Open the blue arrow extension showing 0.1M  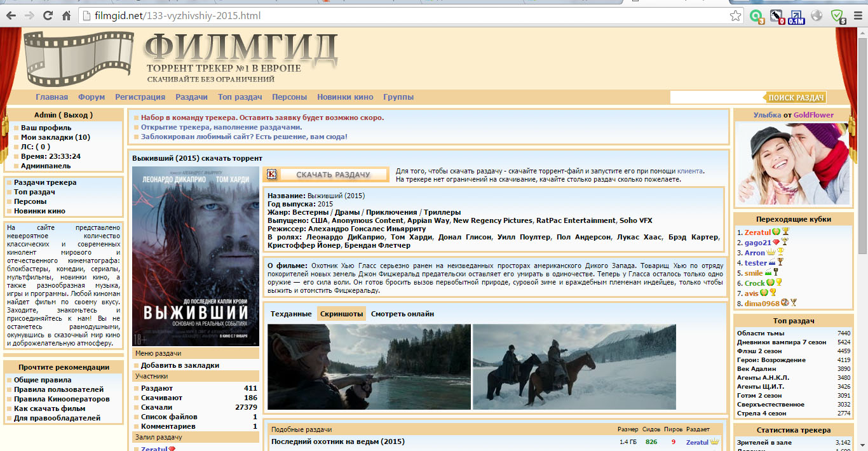click(796, 17)
